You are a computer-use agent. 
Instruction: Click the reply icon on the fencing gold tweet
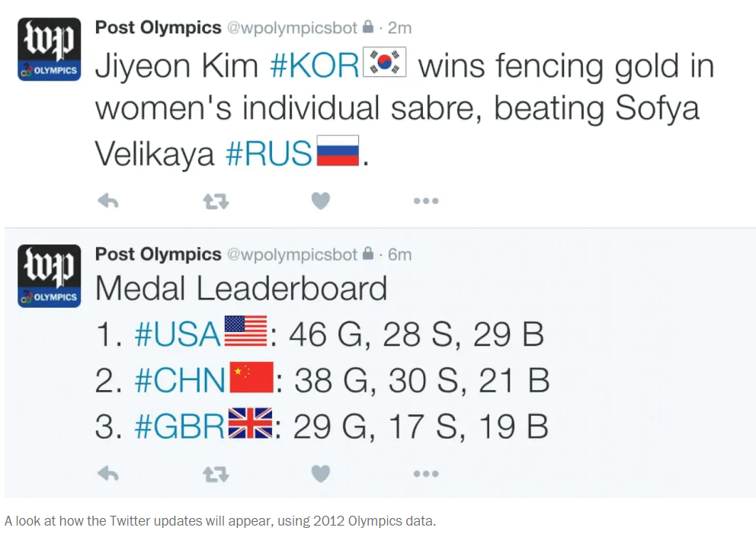click(108, 200)
